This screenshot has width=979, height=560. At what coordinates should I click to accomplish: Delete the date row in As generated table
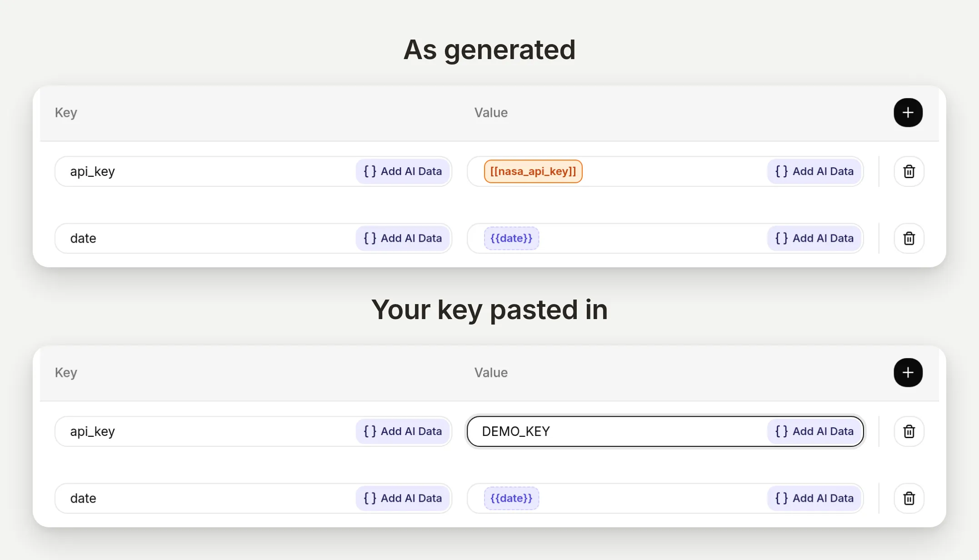(x=909, y=238)
